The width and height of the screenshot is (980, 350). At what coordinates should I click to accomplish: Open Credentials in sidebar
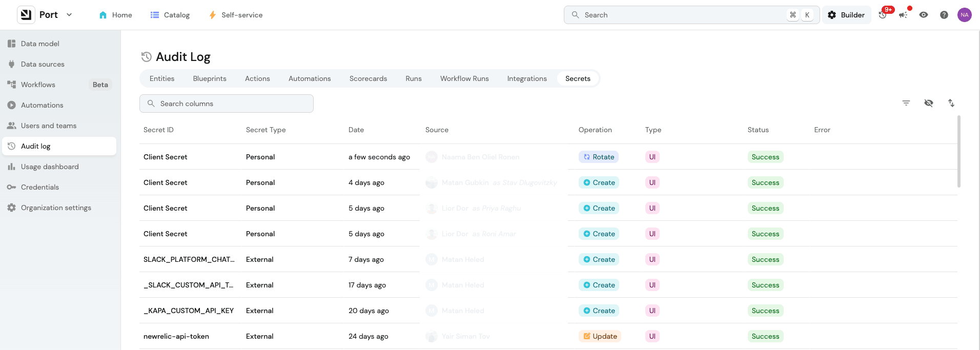59,187
